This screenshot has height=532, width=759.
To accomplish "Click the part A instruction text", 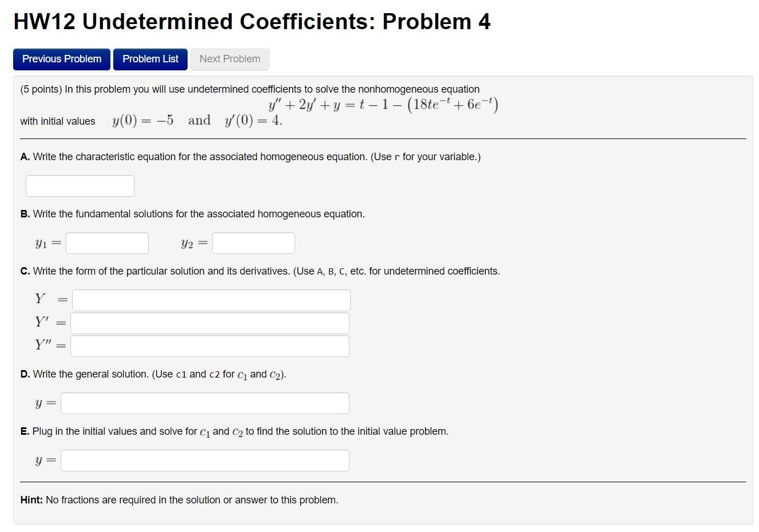I will pos(250,156).
